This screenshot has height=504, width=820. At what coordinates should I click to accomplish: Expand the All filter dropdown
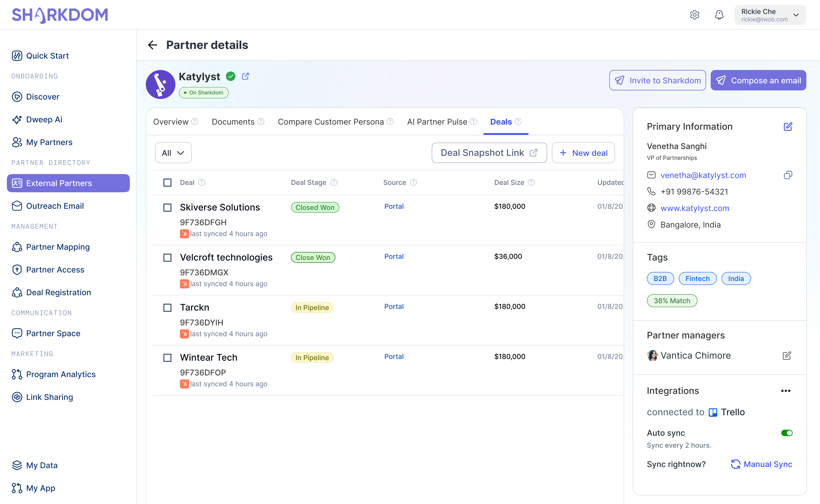(x=173, y=153)
